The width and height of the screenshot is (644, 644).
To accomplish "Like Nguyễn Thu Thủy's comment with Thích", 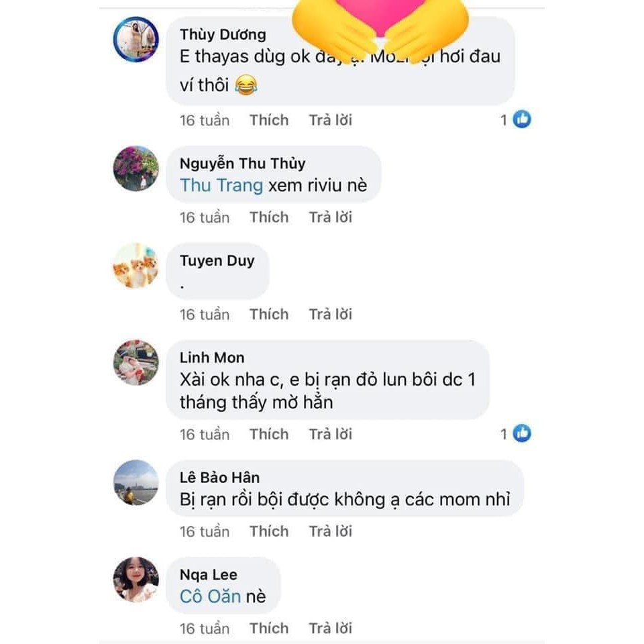I will point(269,217).
